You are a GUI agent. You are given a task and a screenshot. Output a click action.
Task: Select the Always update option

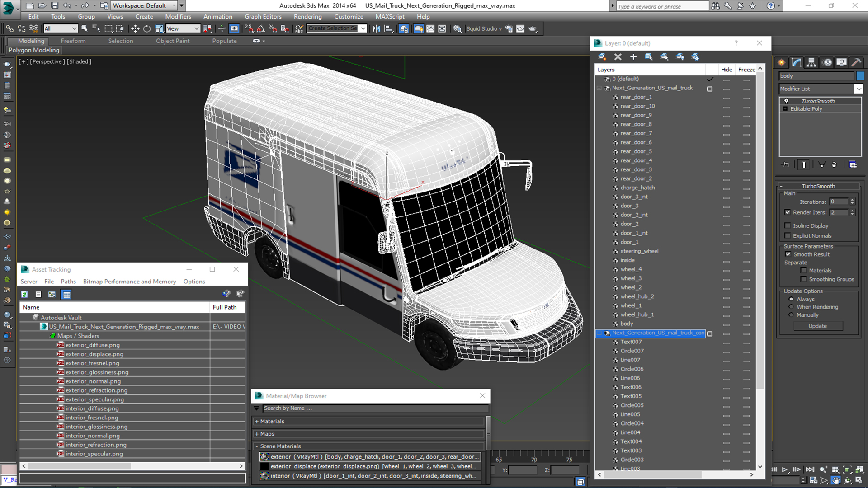[791, 299]
